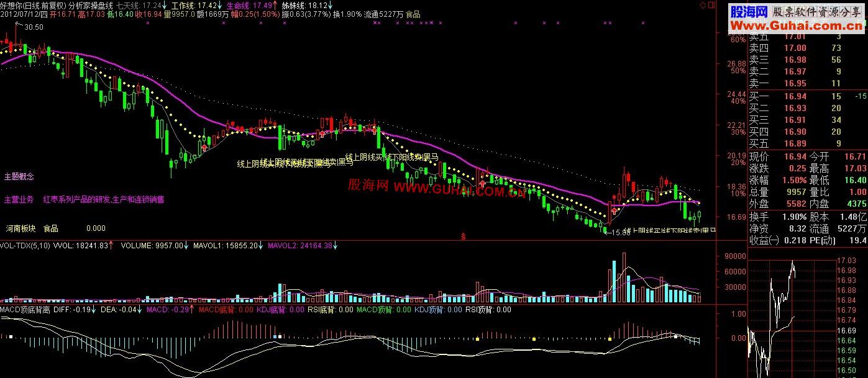
Task: Click the 高17.03 high value in header
Action: [90, 14]
